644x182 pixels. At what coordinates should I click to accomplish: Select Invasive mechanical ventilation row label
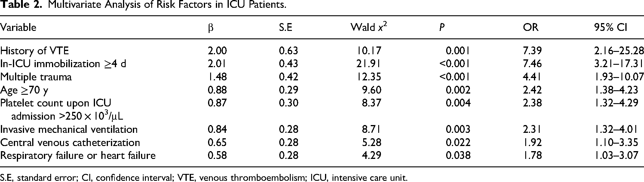69,129
